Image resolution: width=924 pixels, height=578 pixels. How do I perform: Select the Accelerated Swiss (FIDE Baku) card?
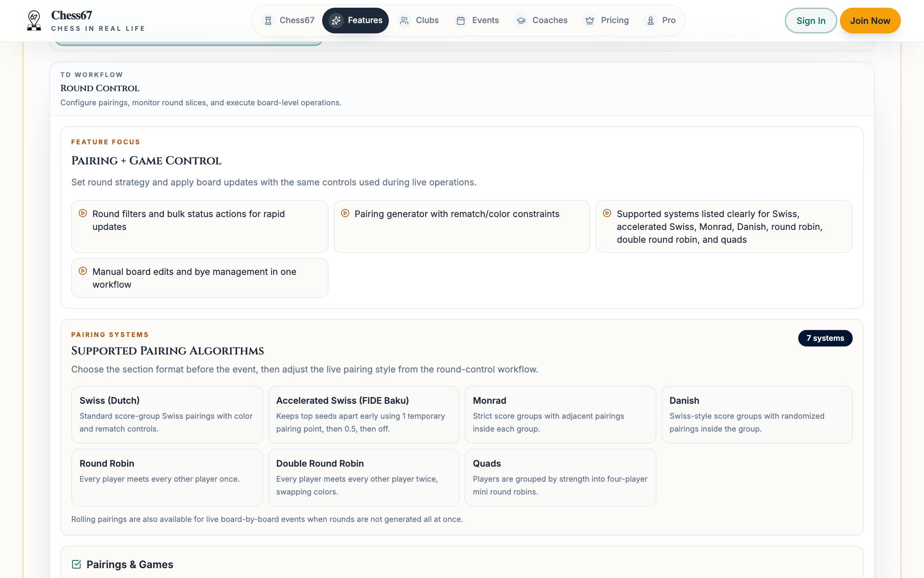click(x=364, y=414)
